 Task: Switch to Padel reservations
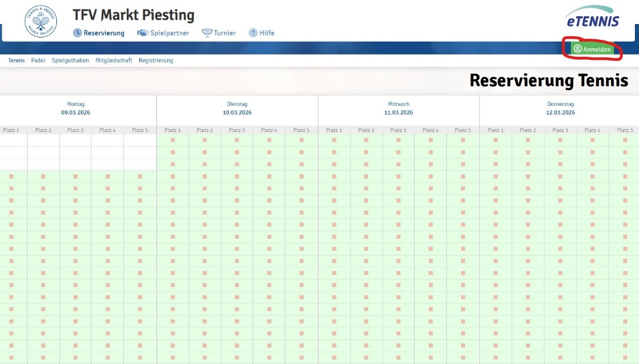click(x=38, y=60)
